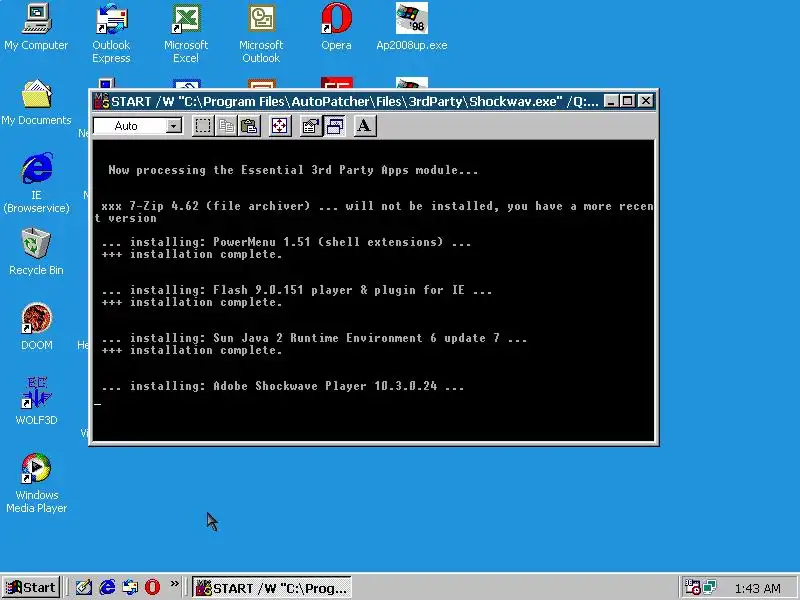800x600 pixels.
Task: Select the DOOM desktop shortcut
Action: [x=36, y=327]
